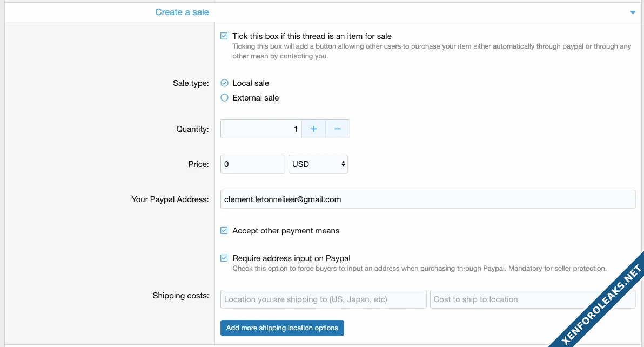644x347 pixels.
Task: Increase quantity with the plus icon
Action: (x=313, y=129)
